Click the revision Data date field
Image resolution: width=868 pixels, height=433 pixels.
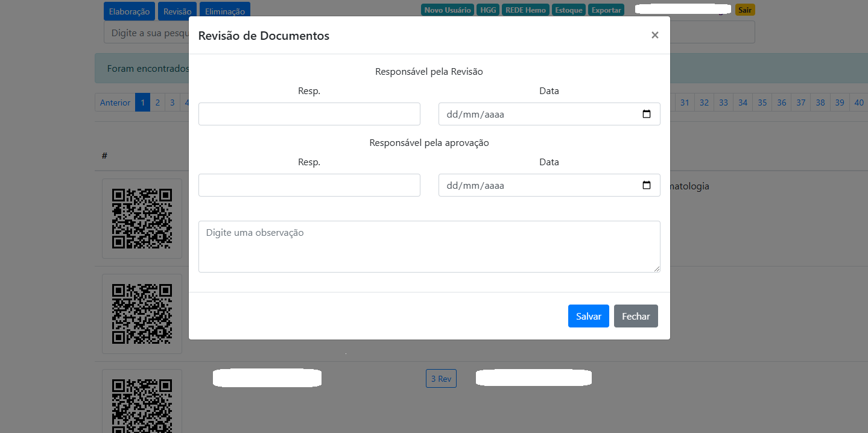(550, 114)
